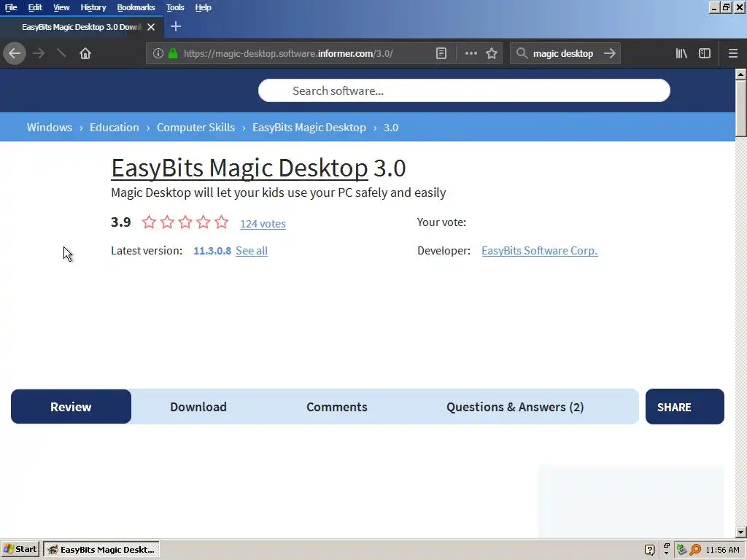Bookmark this page with star icon

[492, 53]
